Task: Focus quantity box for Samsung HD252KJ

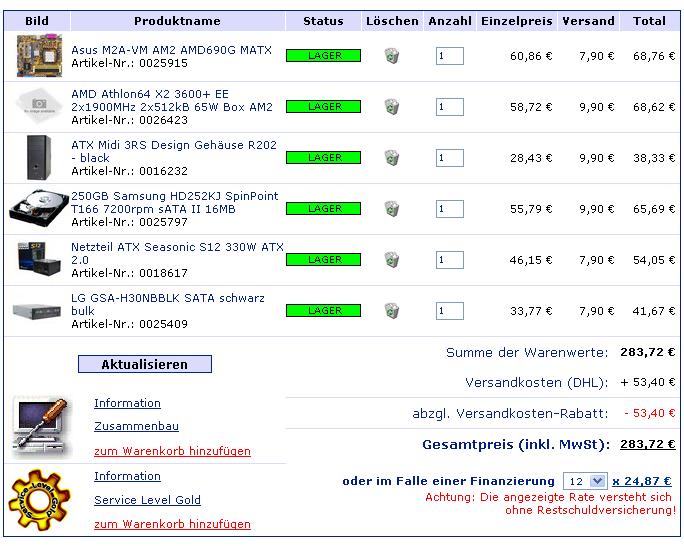Action: click(x=450, y=209)
